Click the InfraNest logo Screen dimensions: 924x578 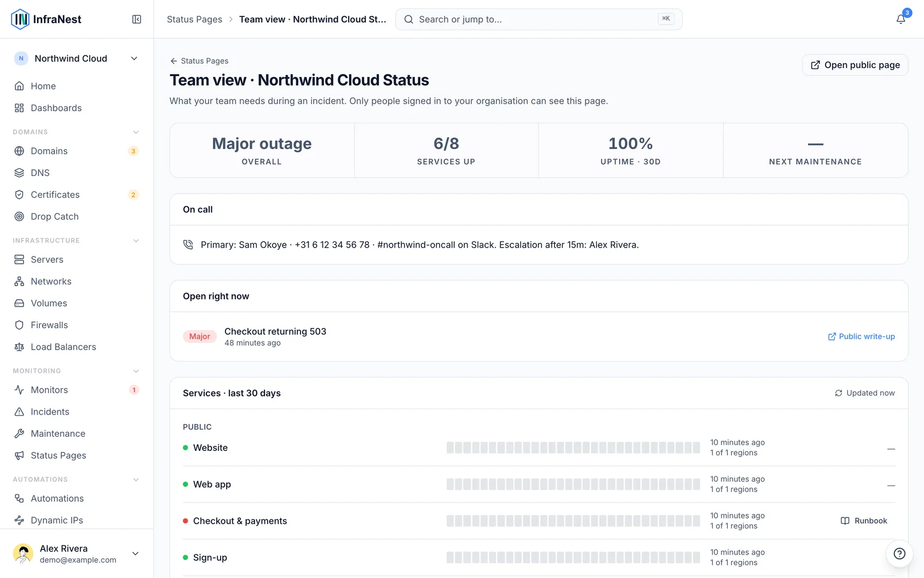coord(47,19)
